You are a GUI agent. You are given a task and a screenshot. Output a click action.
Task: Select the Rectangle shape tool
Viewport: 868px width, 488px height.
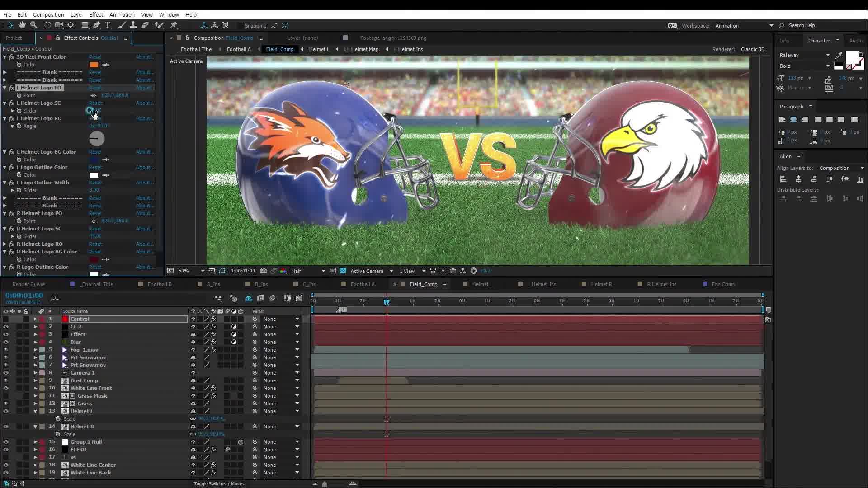(x=85, y=25)
